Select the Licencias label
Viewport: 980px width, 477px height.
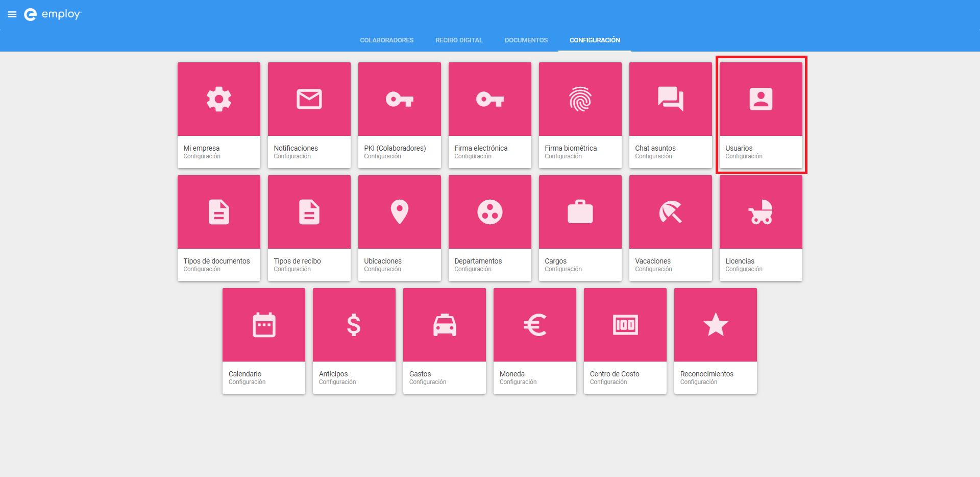tap(740, 261)
